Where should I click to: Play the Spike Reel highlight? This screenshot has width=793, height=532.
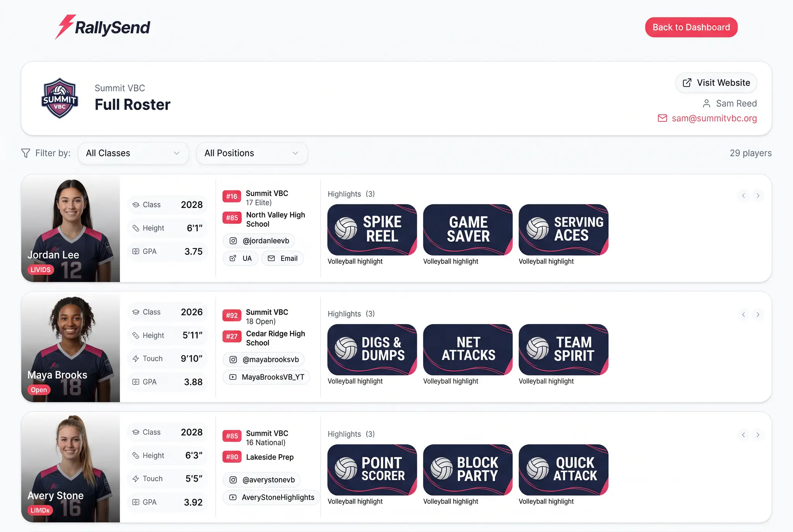click(x=372, y=230)
